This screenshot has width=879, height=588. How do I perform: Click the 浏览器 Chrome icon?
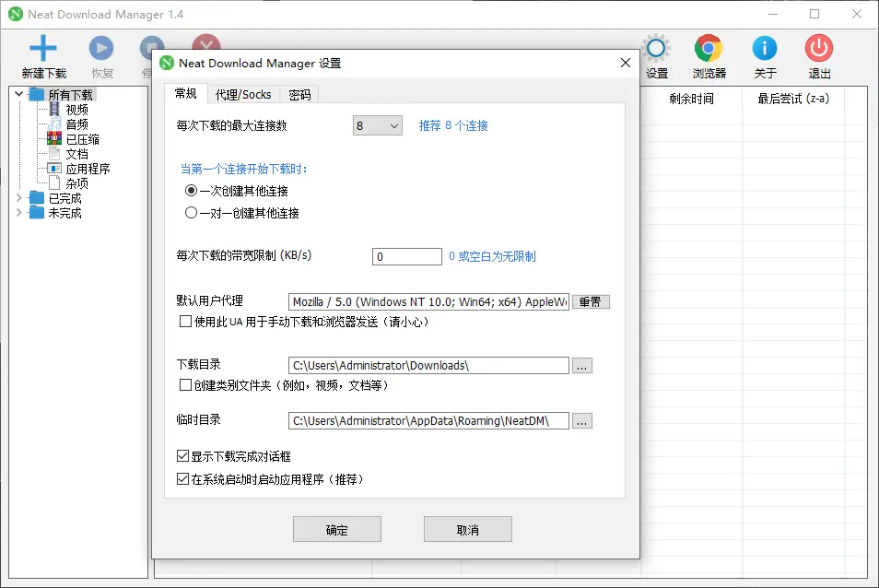(709, 48)
